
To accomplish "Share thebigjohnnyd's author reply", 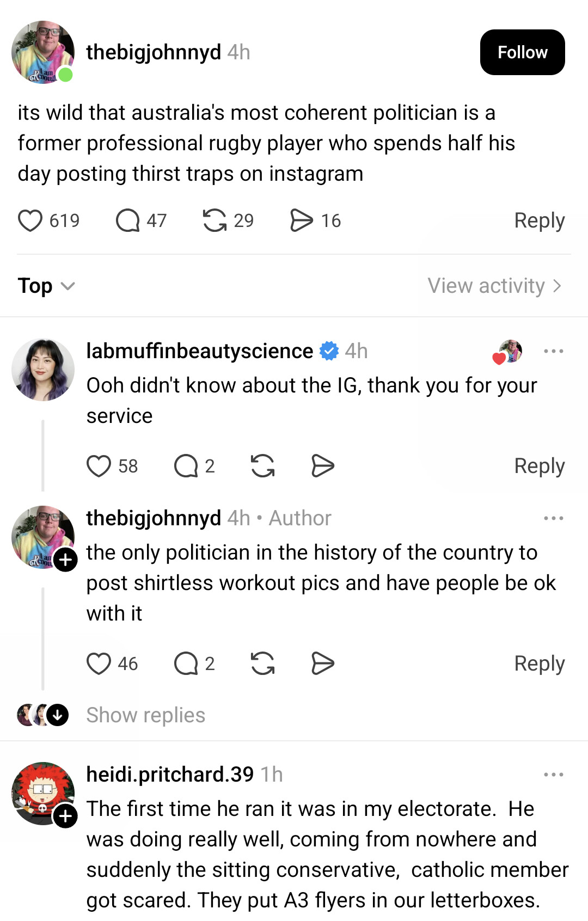I will pos(322,664).
